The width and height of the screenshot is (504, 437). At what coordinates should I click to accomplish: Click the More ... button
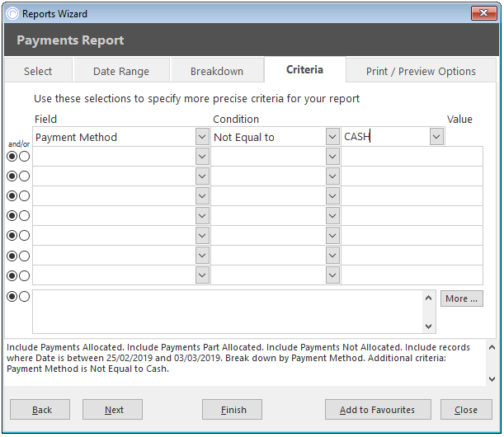(x=462, y=298)
